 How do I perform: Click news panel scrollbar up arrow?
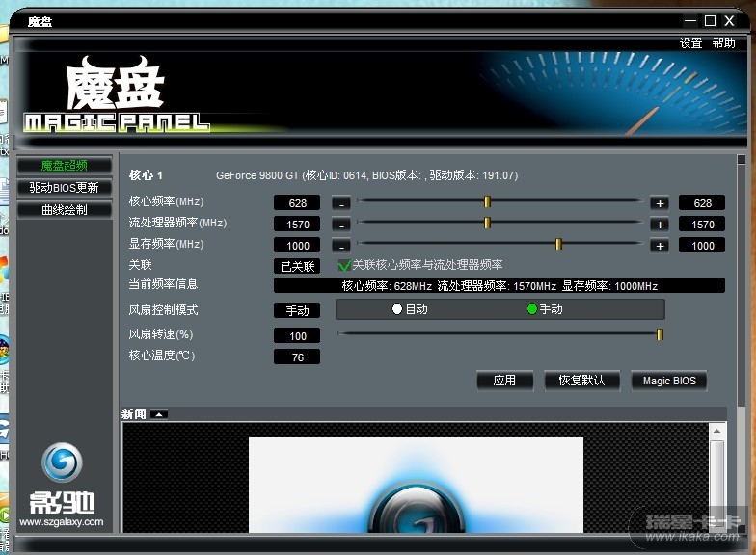tap(716, 432)
